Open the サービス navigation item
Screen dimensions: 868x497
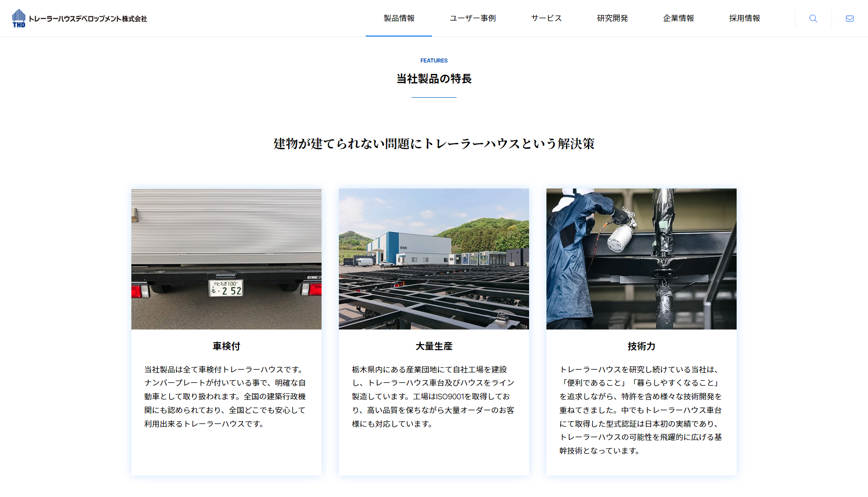tap(546, 18)
